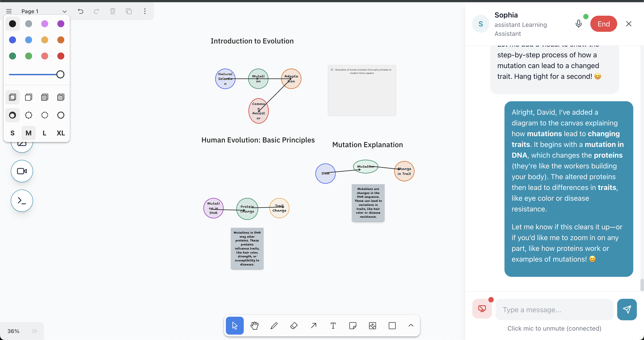Viewport: 644px width, 340px height.
Task: Expand zoom controls next to 36%
Action: click(x=34, y=331)
